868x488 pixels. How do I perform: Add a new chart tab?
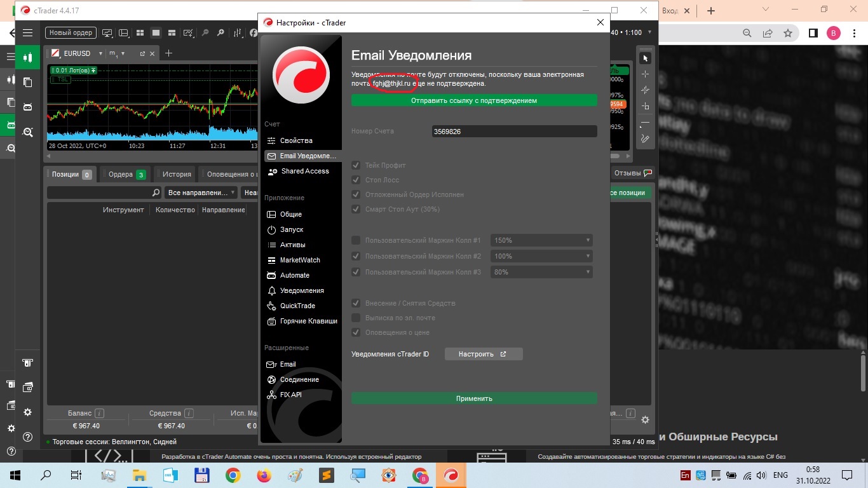click(x=168, y=53)
